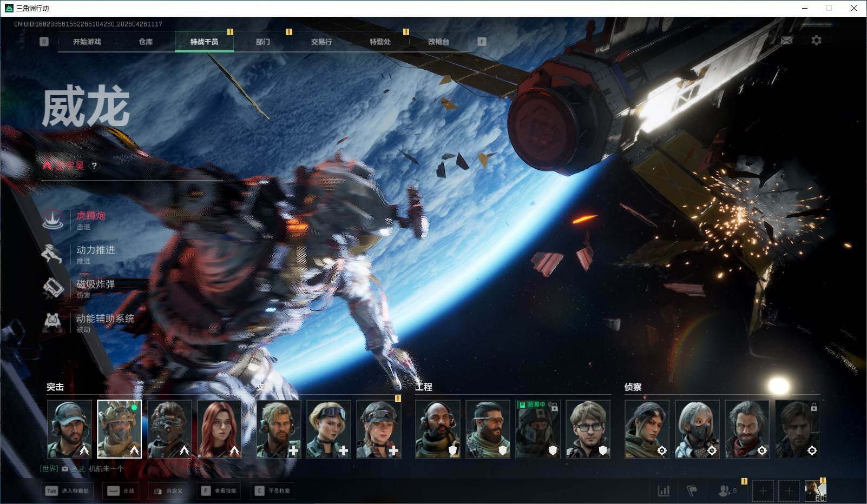
Task: Select the glasses-wearing engineer operator portrait
Action: (588, 429)
